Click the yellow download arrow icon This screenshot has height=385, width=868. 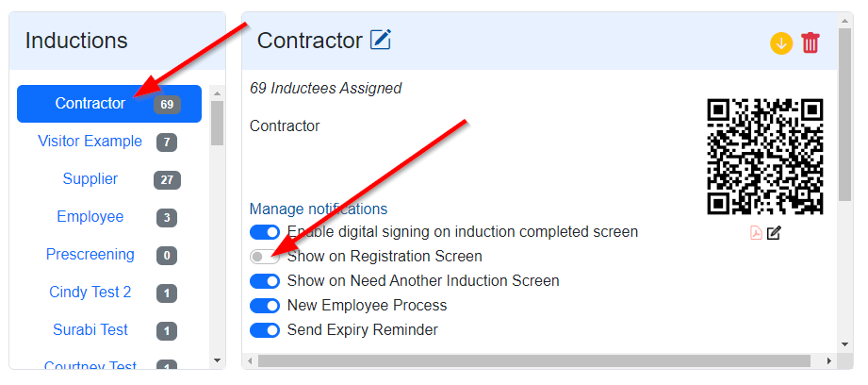[781, 43]
